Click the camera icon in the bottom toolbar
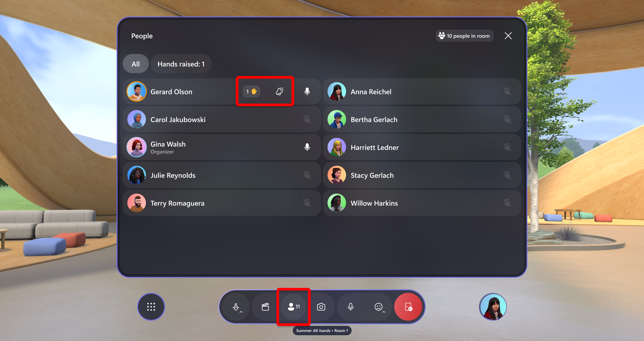Screen dimensions: 644x341 pyautogui.click(x=322, y=306)
